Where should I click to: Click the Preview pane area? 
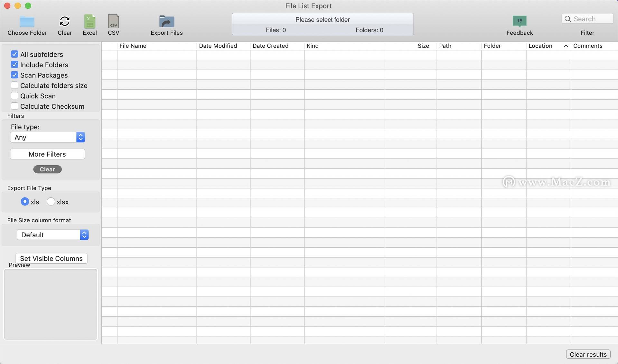[x=51, y=304]
